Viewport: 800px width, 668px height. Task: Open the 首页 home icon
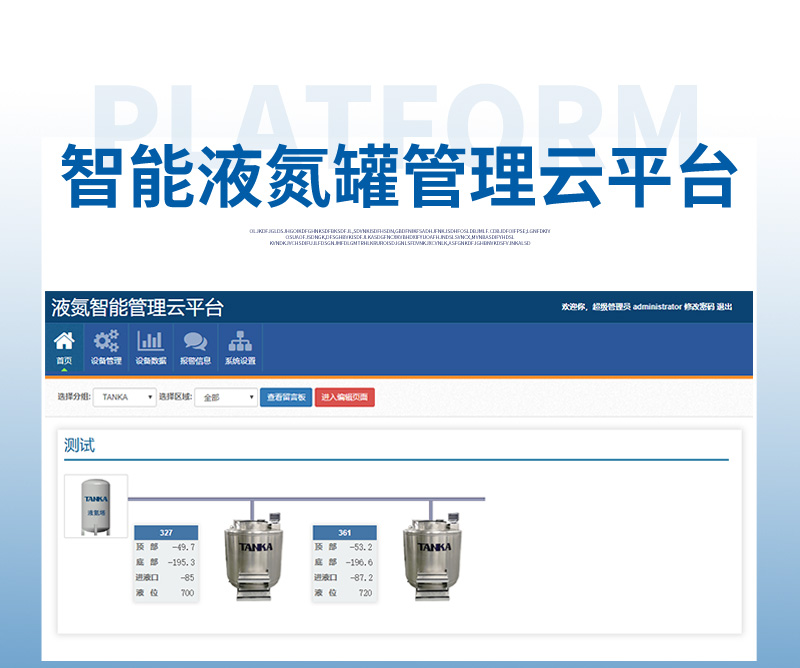coord(64,347)
